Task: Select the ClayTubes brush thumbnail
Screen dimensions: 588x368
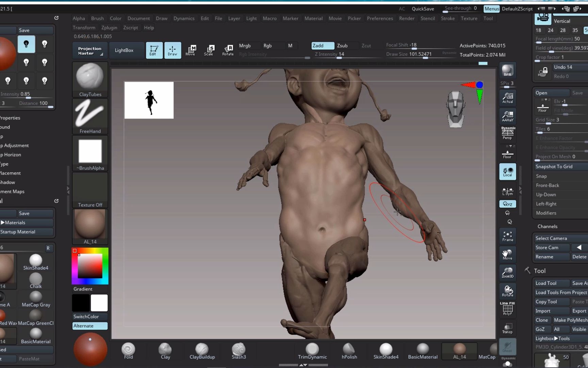Action: pos(90,80)
